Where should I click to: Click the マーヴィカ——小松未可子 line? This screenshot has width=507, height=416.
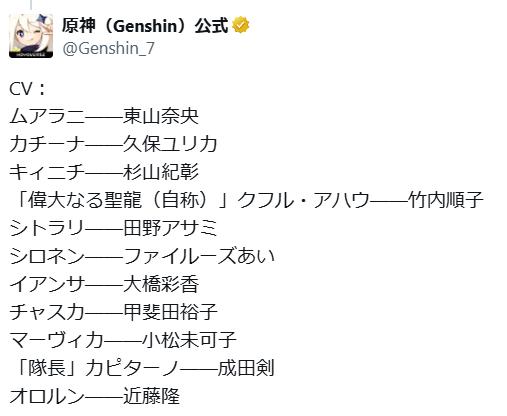[x=123, y=341]
